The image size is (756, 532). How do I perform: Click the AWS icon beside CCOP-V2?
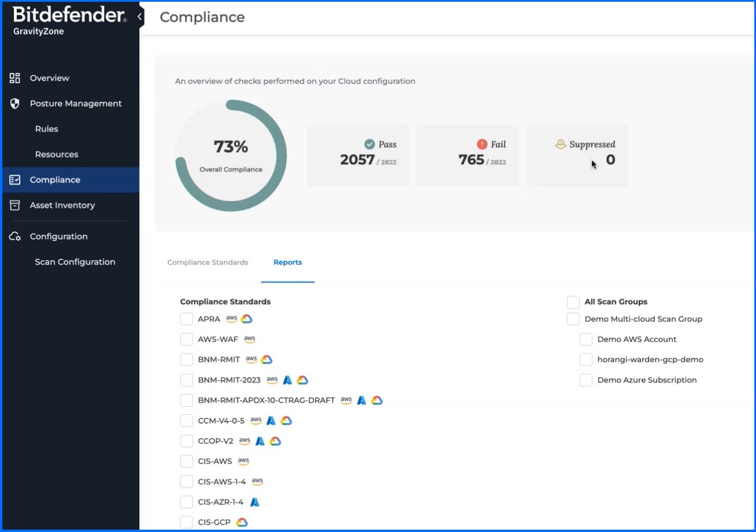(244, 441)
